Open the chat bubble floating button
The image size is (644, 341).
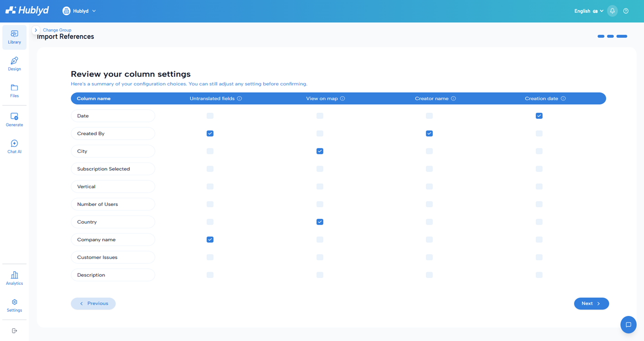(x=628, y=325)
